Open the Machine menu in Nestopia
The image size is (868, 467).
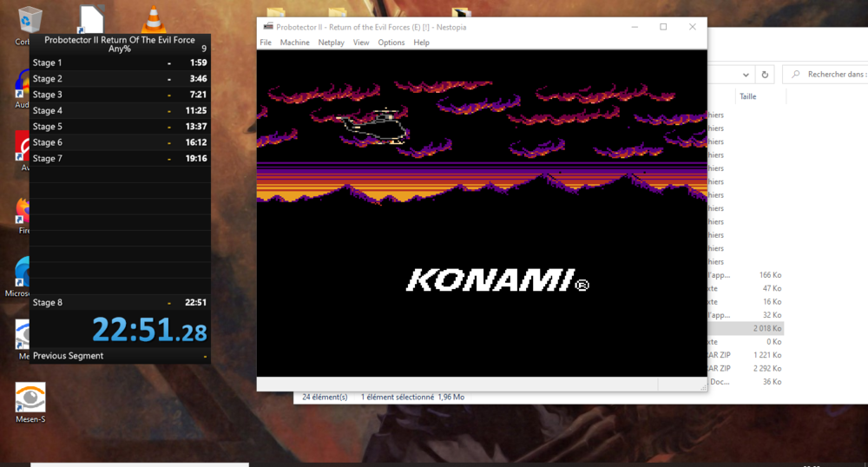click(294, 43)
